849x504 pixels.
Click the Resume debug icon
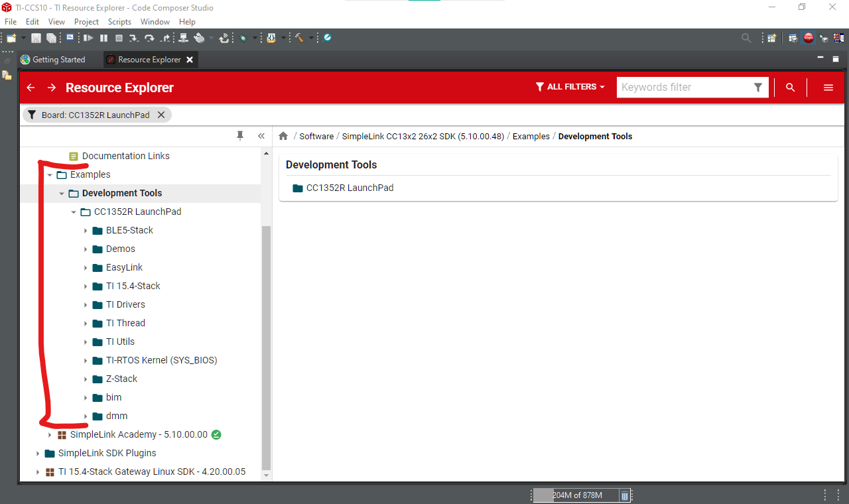pos(88,38)
